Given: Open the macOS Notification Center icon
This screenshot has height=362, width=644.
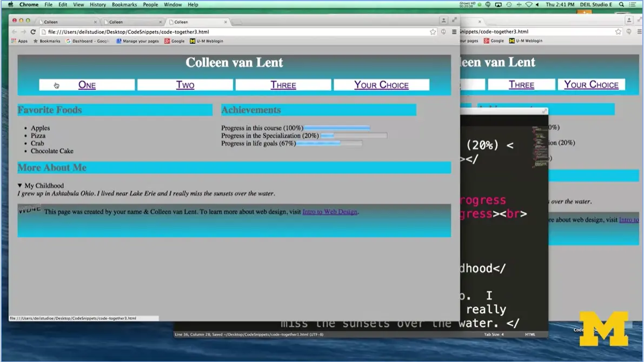Looking at the screenshot, I should click(x=633, y=4).
